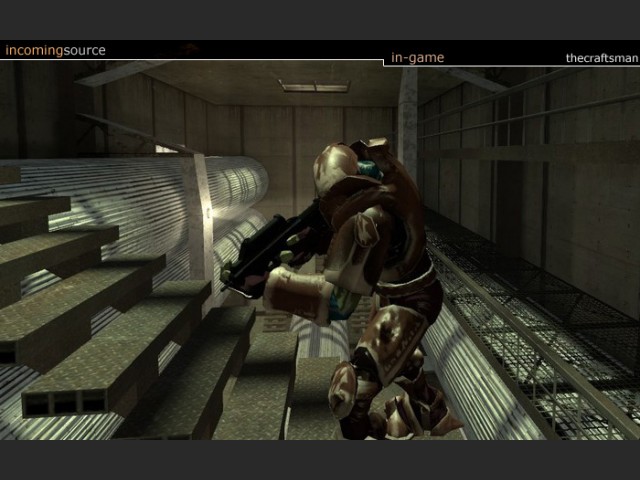Image resolution: width=640 pixels, height=480 pixels.
Task: Click the in-game label
Action: tap(418, 58)
